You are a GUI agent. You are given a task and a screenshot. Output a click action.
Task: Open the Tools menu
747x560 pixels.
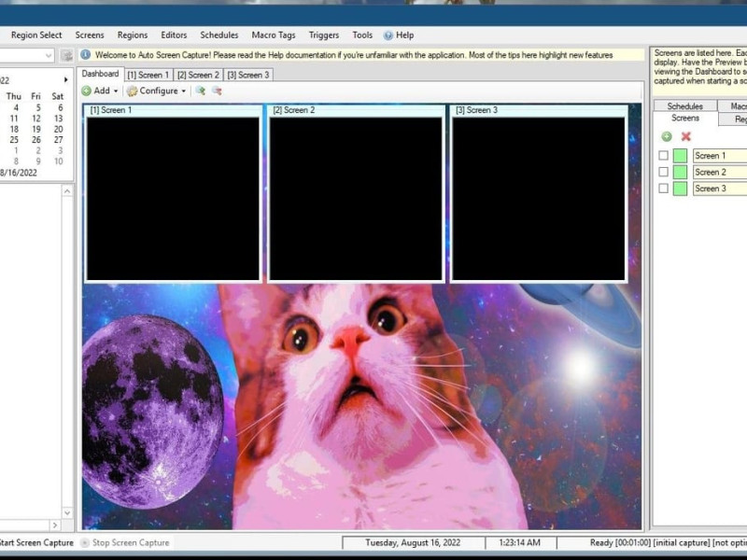point(362,35)
